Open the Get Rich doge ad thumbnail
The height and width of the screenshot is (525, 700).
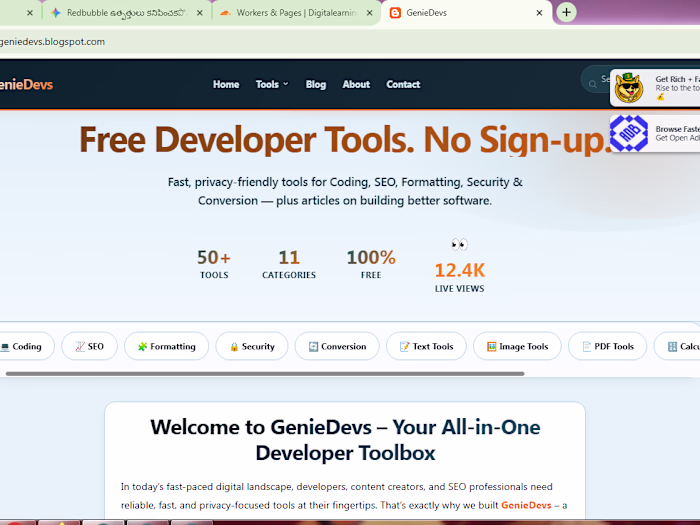click(629, 88)
